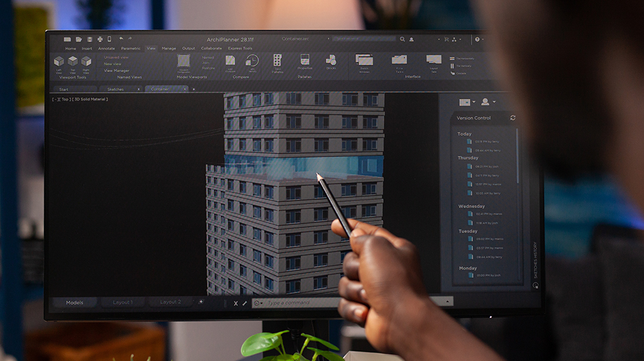Image resolution: width=644 pixels, height=361 pixels.
Task: Open the Home ribbon tab
Action: pos(70,48)
